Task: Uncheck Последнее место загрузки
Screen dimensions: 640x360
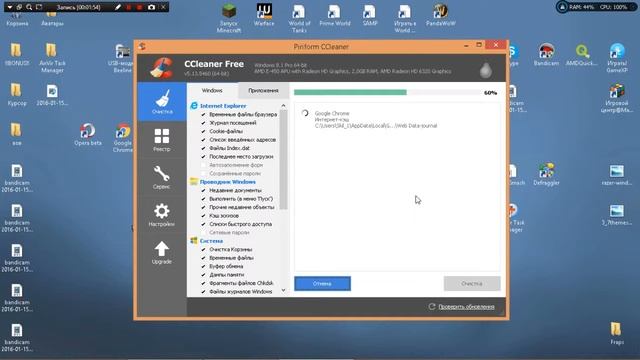Action: pos(203,157)
